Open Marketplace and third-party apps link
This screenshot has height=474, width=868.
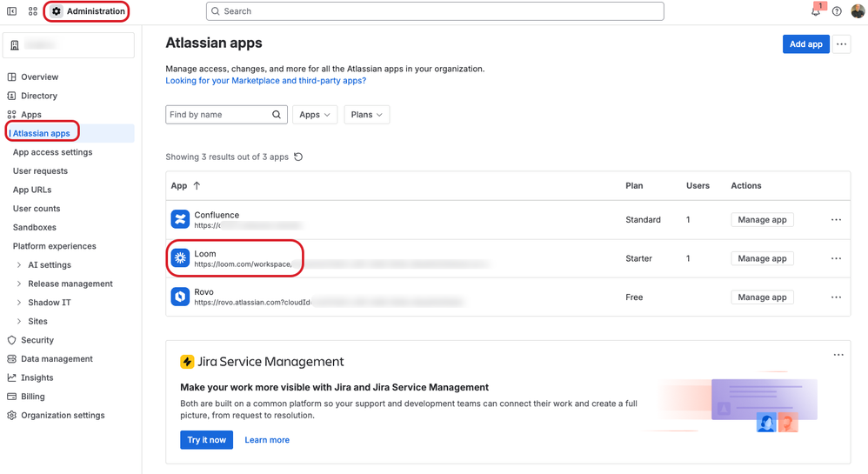point(265,81)
